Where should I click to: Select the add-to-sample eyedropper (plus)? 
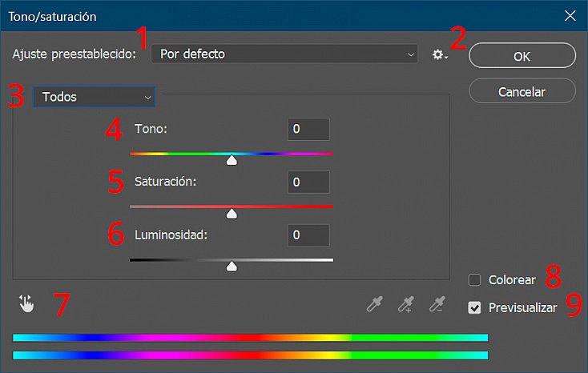click(x=406, y=303)
